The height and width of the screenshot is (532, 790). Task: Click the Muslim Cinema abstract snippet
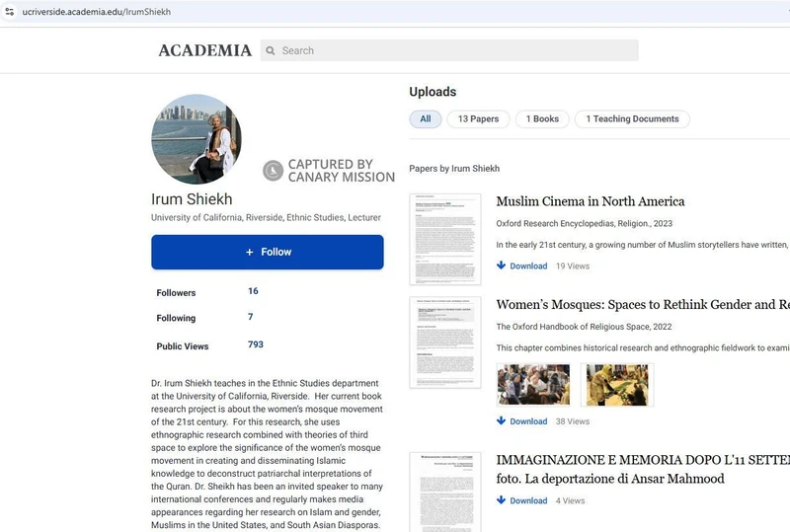coord(643,245)
